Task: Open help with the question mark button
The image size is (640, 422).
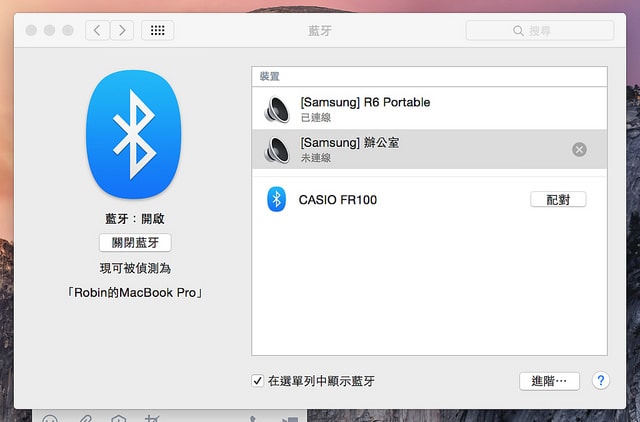Action: [x=600, y=381]
